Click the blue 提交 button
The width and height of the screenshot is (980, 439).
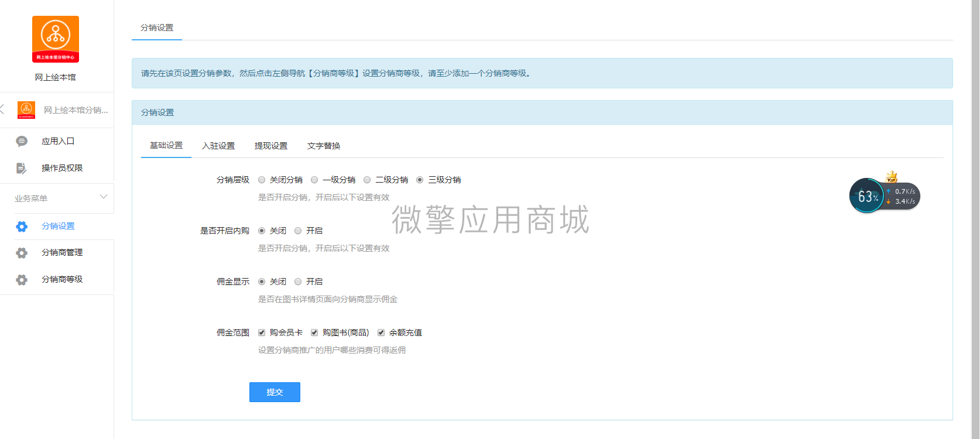pyautogui.click(x=275, y=392)
